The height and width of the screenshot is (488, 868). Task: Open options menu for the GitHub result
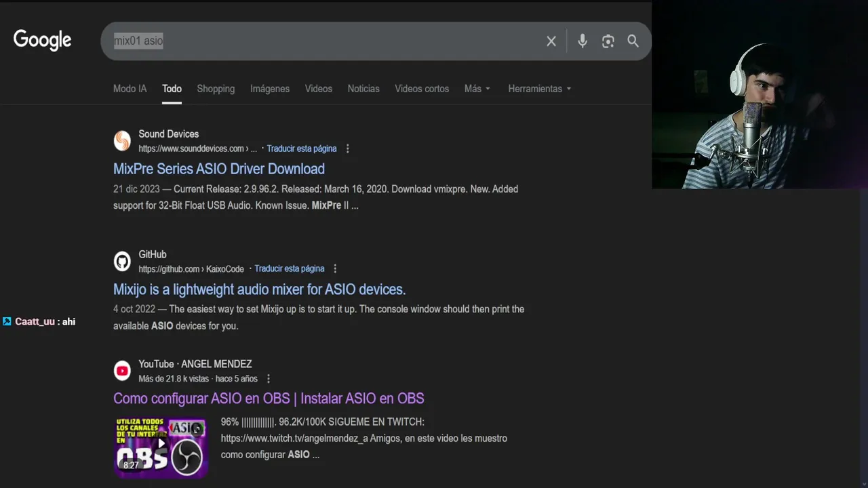pyautogui.click(x=335, y=268)
